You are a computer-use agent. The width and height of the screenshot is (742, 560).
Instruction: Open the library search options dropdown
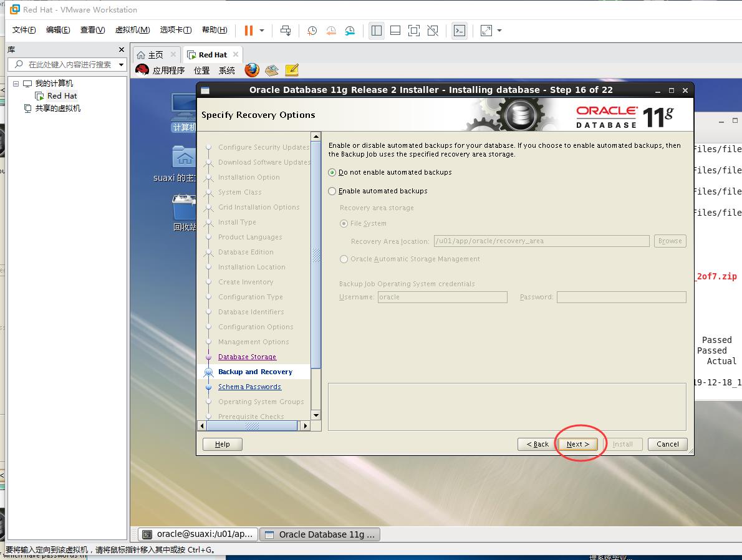point(122,64)
